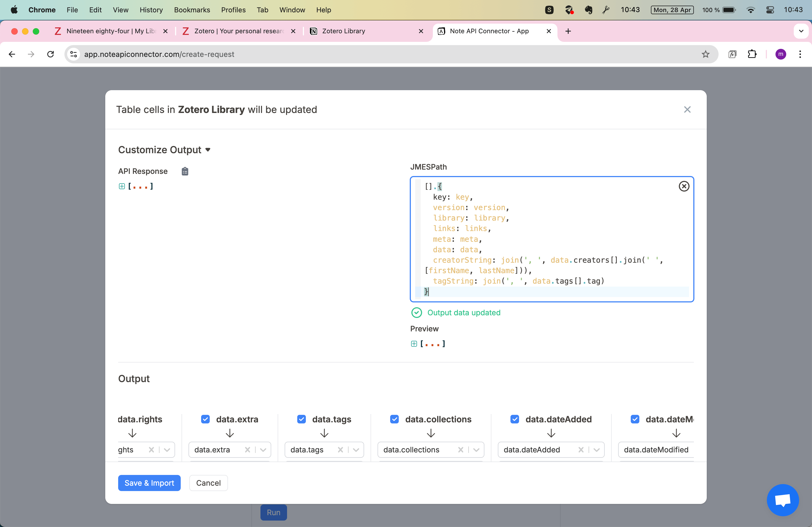Open the data.tags mapping dropdown

coord(356,450)
